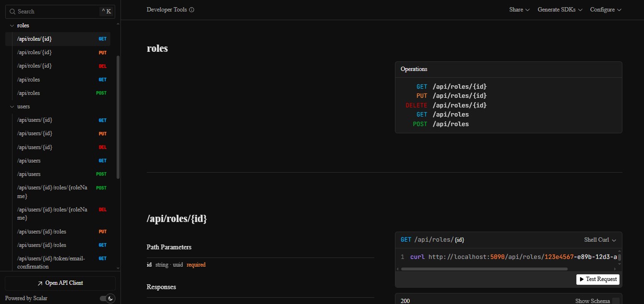Image resolution: width=644 pixels, height=304 pixels.
Task: Click the POST badge next to /api/users
Action: [101, 174]
